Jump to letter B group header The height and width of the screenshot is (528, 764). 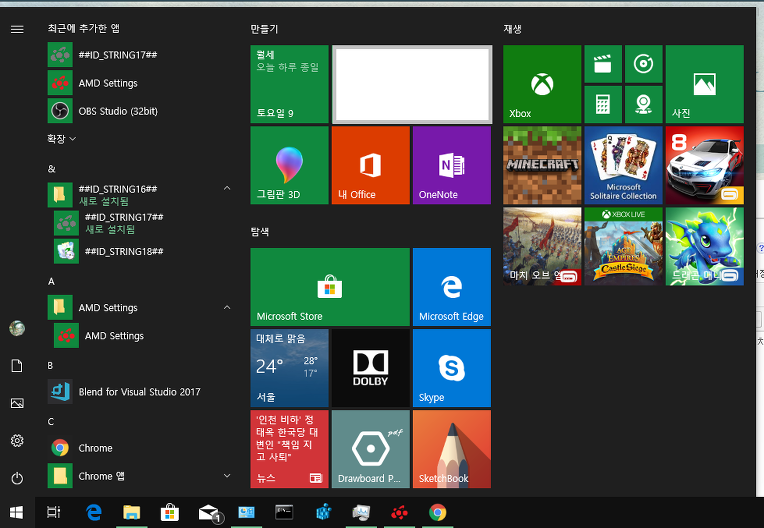50,365
